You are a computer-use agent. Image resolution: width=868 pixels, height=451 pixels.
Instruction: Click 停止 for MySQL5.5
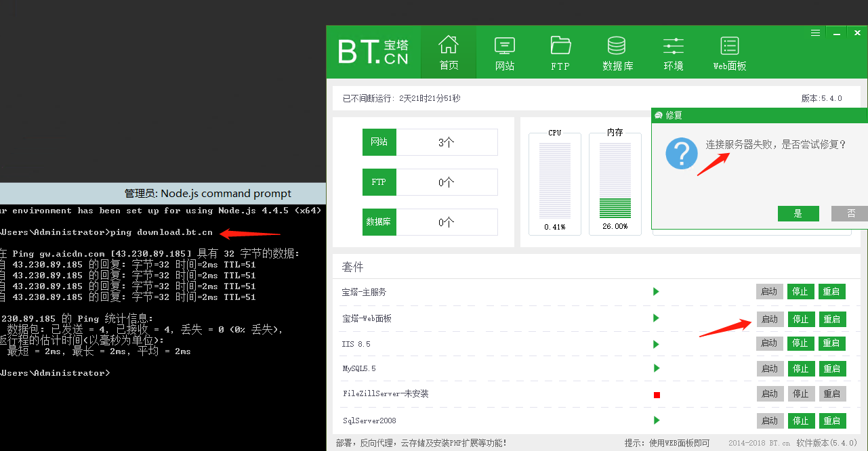click(x=801, y=368)
